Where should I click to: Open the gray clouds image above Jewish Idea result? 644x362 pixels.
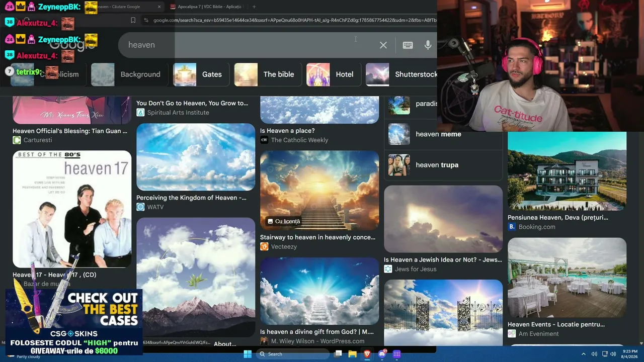pyautogui.click(x=443, y=219)
